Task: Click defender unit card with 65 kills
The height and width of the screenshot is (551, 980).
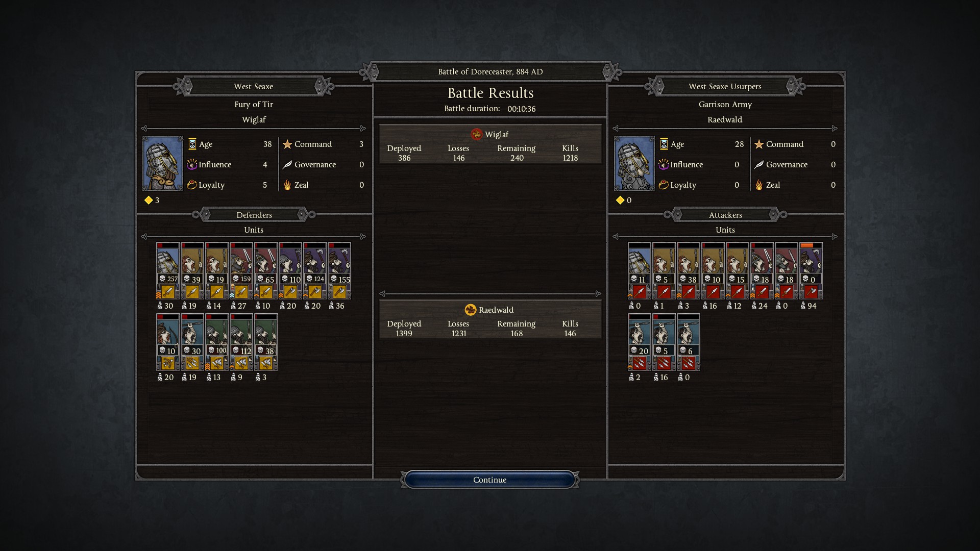Action: point(266,271)
